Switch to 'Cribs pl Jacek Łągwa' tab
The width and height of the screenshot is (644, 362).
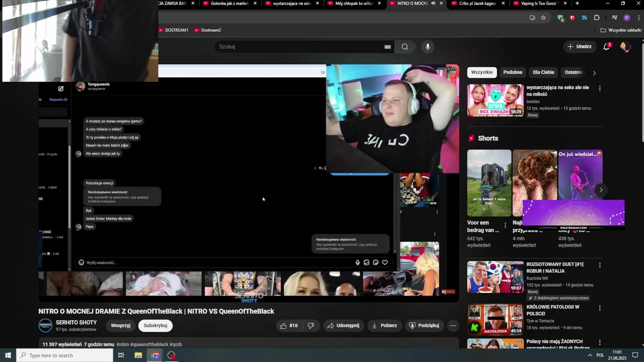tap(477, 4)
